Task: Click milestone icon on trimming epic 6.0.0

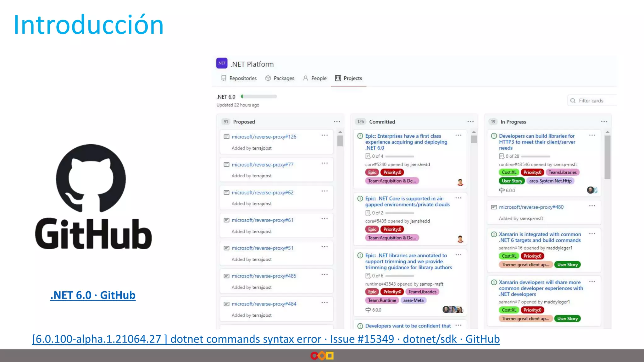Action: point(368,310)
